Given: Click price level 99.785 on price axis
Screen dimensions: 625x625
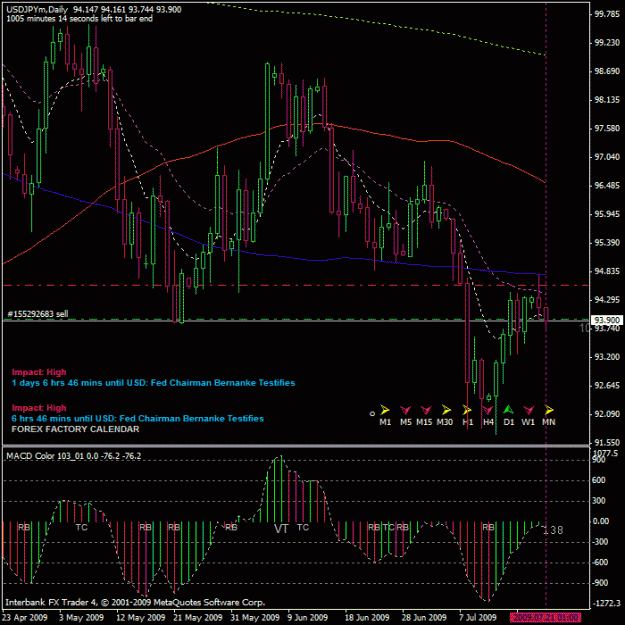Looking at the screenshot, I should tap(607, 14).
